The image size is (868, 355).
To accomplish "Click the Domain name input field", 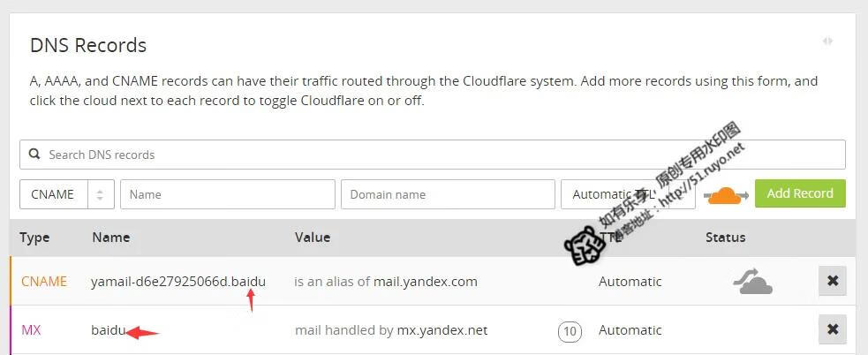I will 447,194.
